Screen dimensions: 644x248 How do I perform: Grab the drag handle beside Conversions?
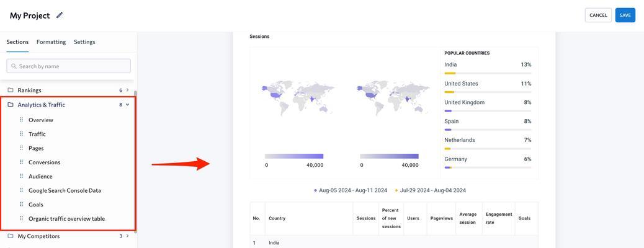(x=21, y=162)
